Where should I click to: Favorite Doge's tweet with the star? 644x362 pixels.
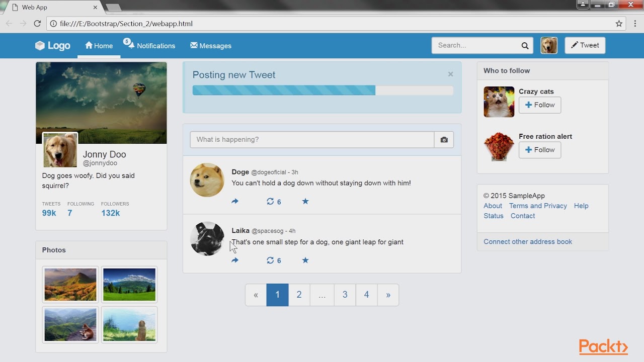(305, 201)
